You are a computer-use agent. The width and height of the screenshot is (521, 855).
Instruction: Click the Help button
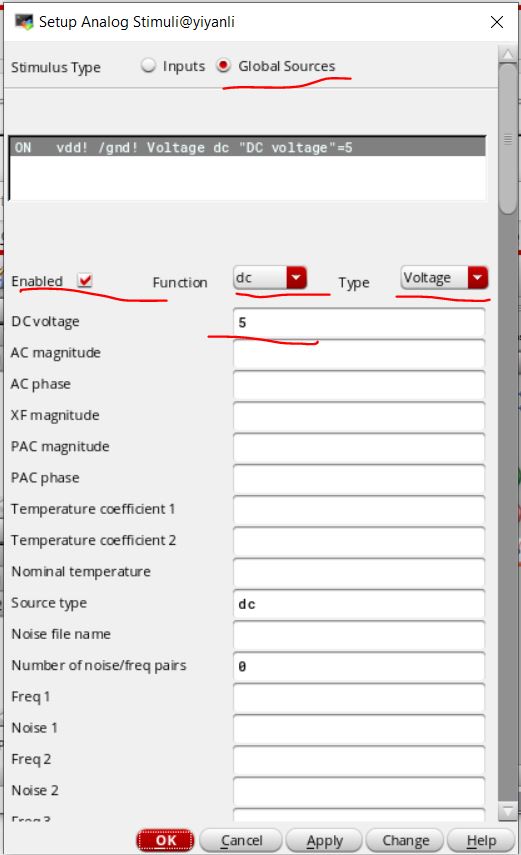(x=481, y=840)
